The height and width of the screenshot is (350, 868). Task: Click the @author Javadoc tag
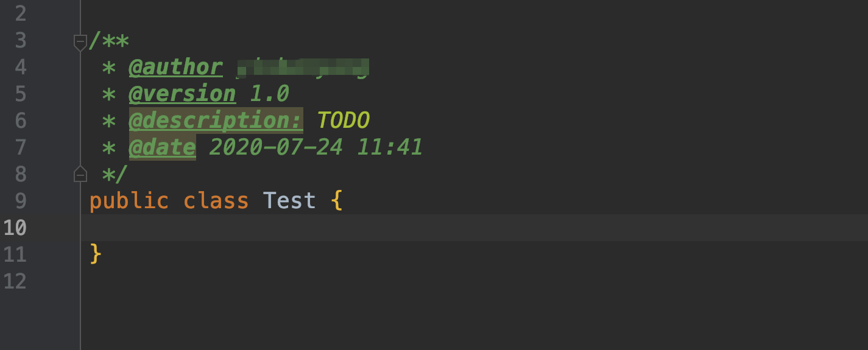175,68
